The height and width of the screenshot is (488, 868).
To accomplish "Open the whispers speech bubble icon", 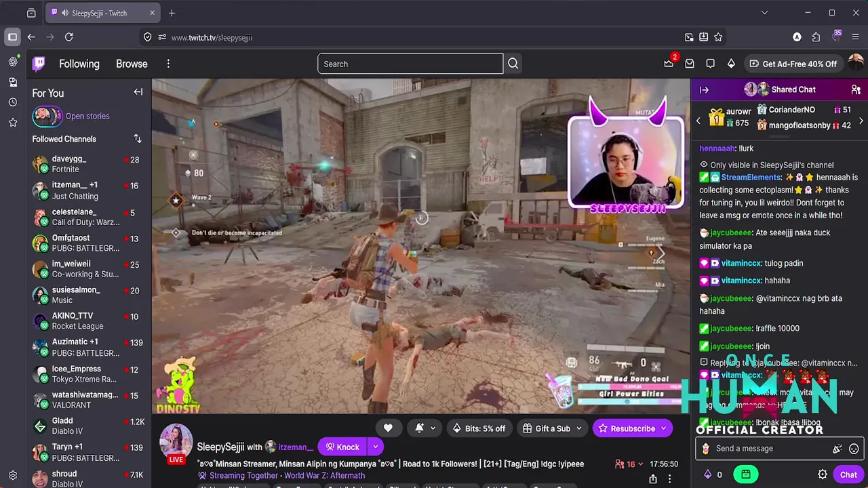I will point(710,64).
